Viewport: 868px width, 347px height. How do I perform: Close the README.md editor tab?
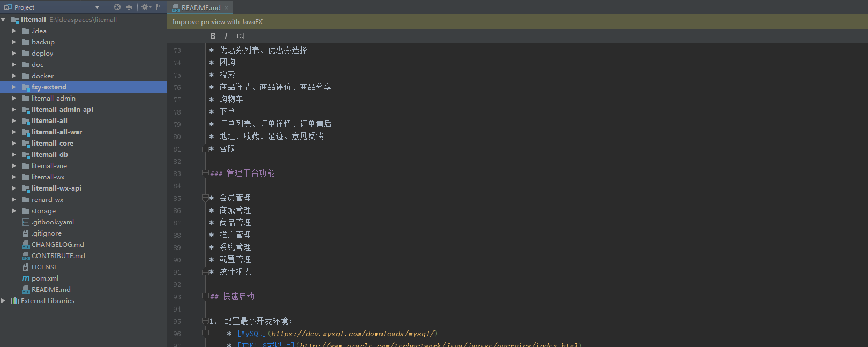pos(227,7)
